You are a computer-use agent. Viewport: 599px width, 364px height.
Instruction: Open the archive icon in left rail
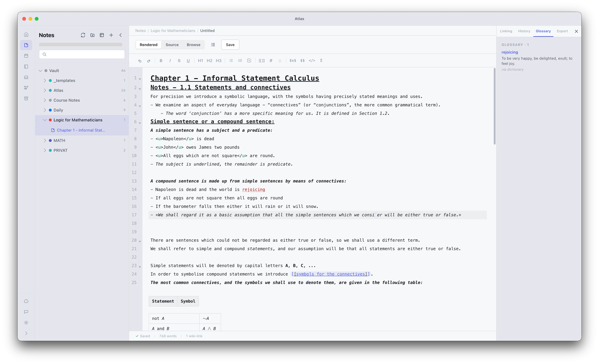coord(26,99)
